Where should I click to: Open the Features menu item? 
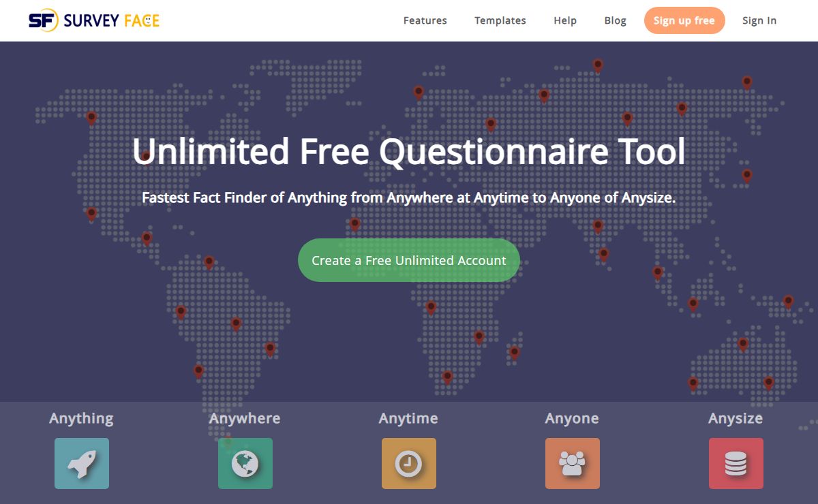[425, 20]
